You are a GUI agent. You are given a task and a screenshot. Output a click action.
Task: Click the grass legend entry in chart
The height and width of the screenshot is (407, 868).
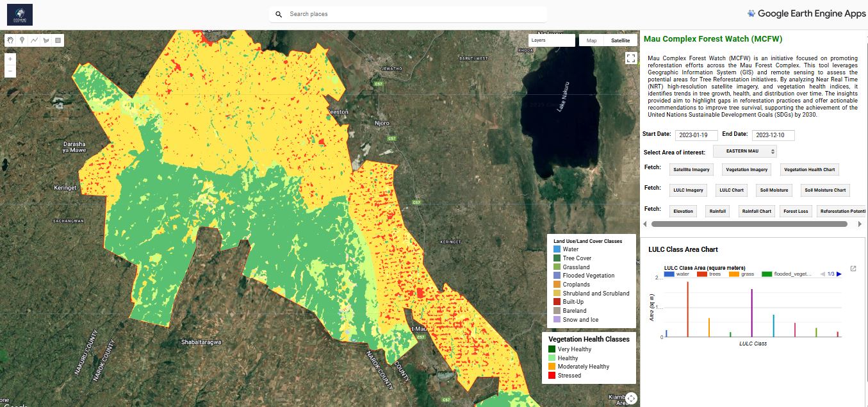[x=741, y=274]
